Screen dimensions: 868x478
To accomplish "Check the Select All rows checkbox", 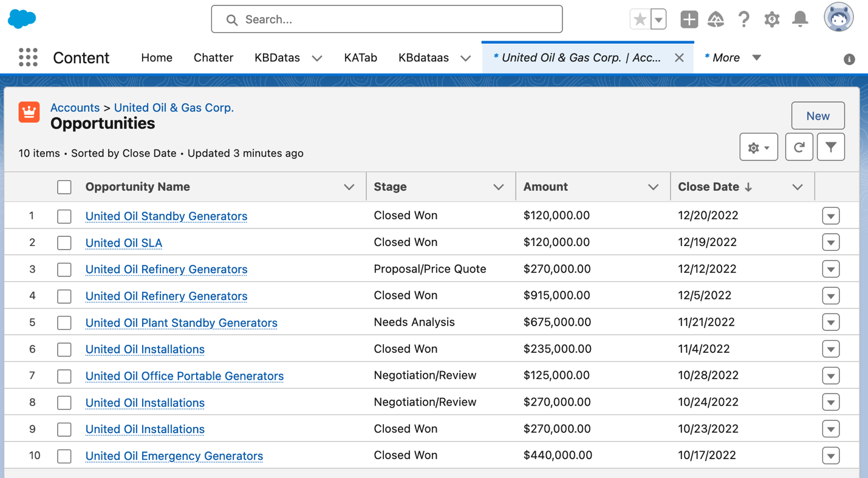I will pos(64,187).
